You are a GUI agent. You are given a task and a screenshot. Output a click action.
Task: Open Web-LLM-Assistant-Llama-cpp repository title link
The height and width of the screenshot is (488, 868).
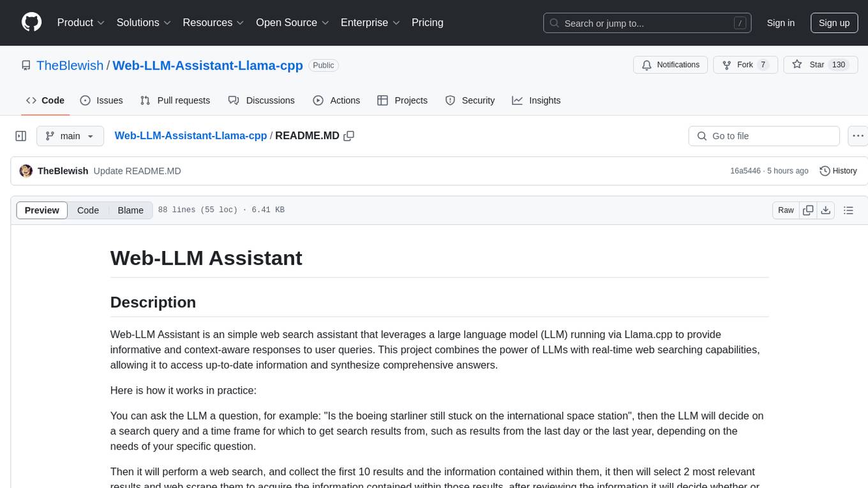tap(208, 65)
